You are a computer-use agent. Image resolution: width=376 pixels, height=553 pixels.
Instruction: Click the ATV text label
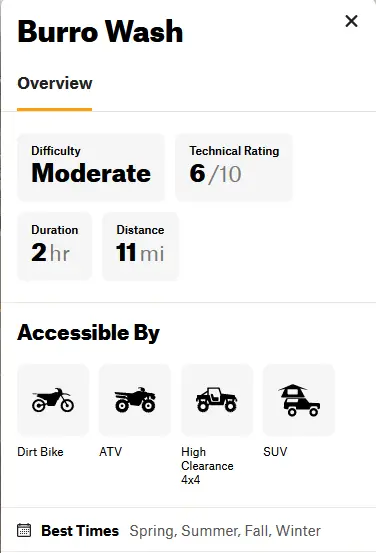[x=110, y=452]
